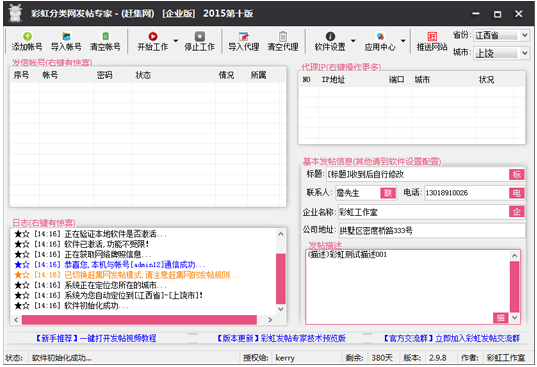
Task: Click the 导入代理 import proxy icon
Action: (x=243, y=36)
